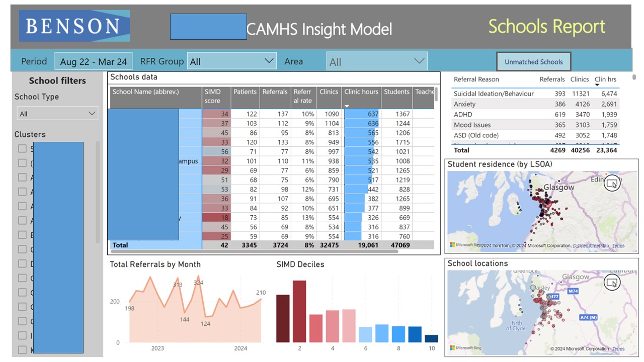Click the M74 road marker on the map
The image size is (644, 362).
point(573,291)
